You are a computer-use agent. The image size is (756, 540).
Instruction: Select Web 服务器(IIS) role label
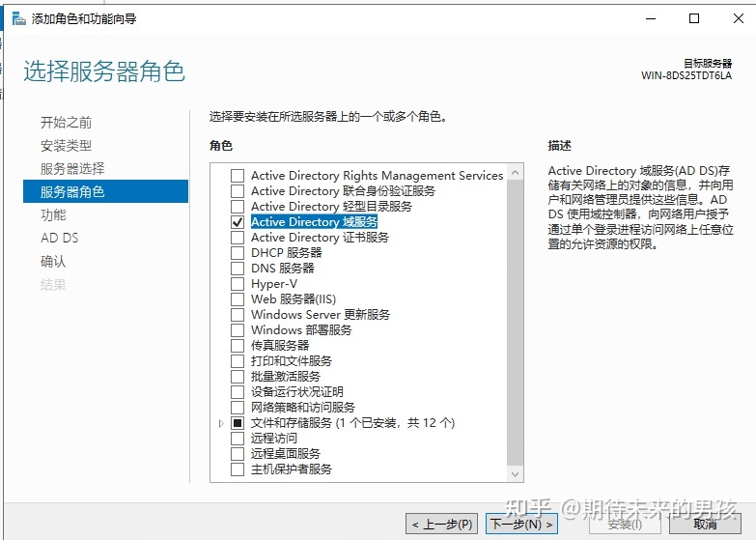pos(294,299)
